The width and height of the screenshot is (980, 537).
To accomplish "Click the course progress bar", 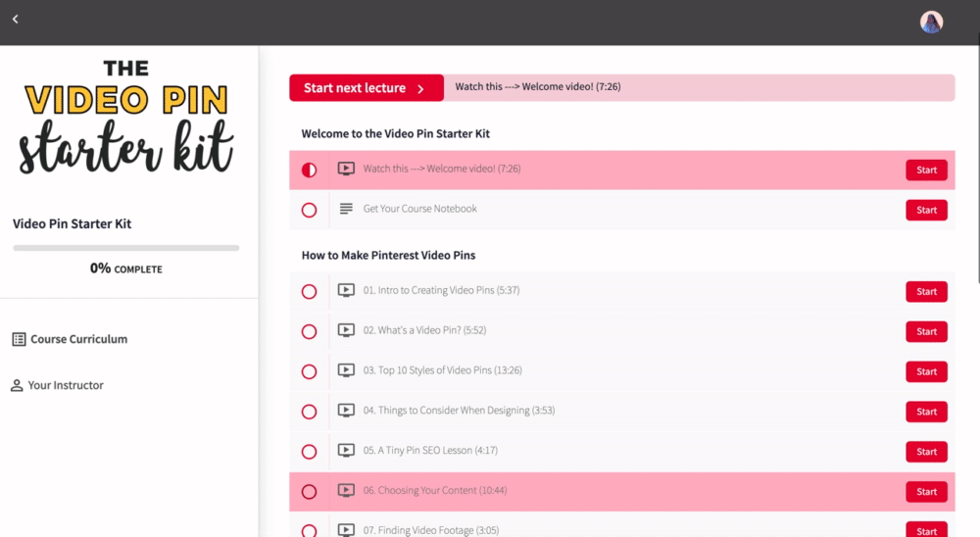I will 126,248.
